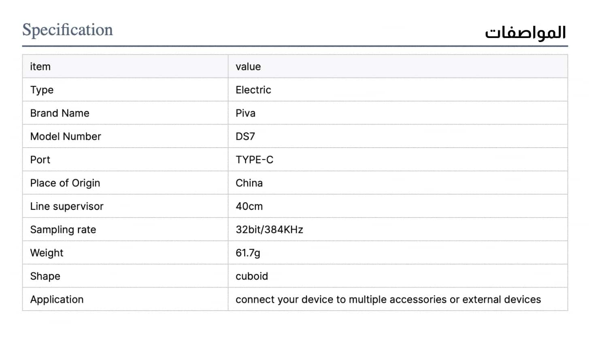589x364 pixels.
Task: Select the Application row label
Action: [57, 299]
